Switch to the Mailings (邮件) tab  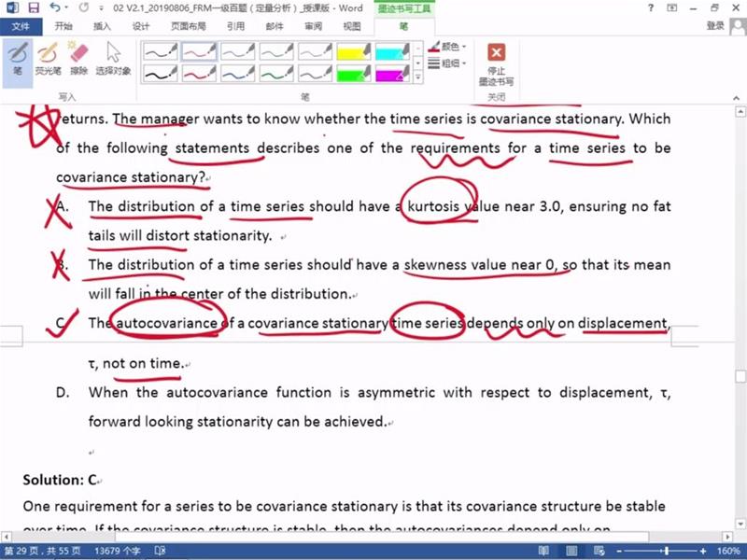coord(275,26)
